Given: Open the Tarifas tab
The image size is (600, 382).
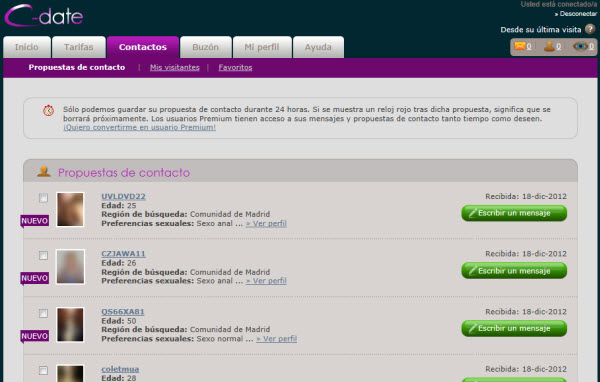Looking at the screenshot, I should tap(78, 47).
